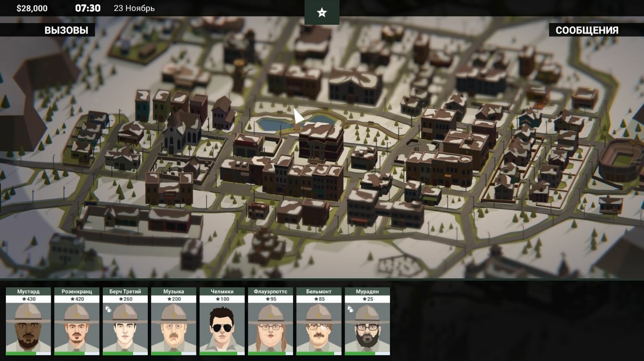644x361 pixels.
Task: Click Музыка's star rating 200
Action: click(x=173, y=299)
